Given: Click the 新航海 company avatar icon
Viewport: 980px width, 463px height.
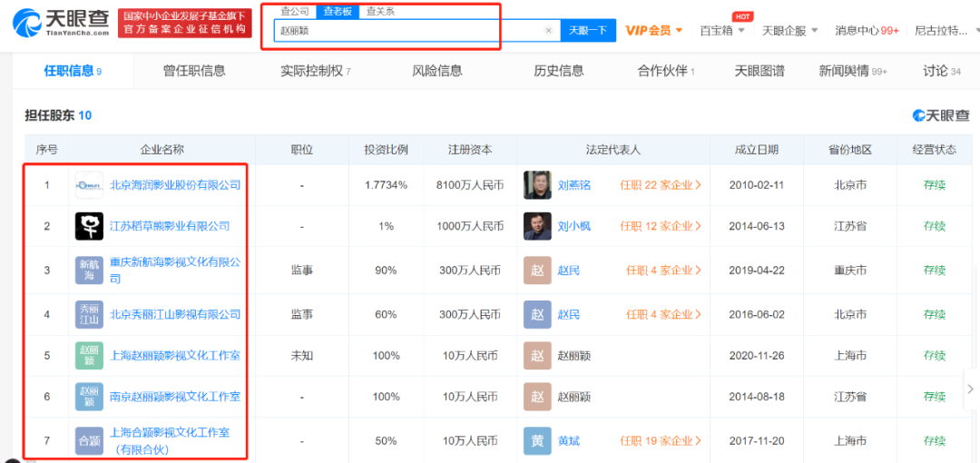Looking at the screenshot, I should click(x=89, y=270).
